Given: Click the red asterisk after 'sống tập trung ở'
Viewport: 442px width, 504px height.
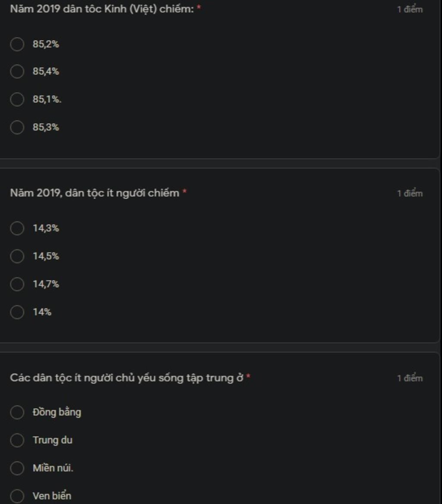Looking at the screenshot, I should tap(249, 377).
